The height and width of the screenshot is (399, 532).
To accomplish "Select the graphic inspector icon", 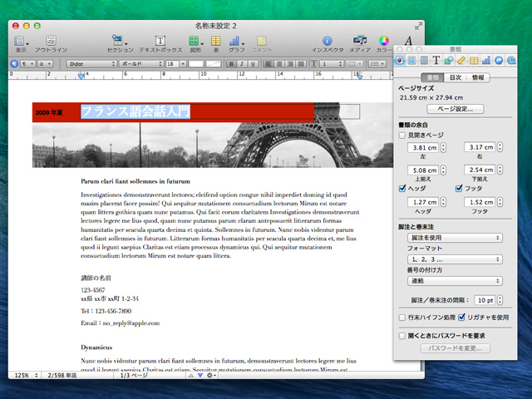I will click(x=449, y=61).
